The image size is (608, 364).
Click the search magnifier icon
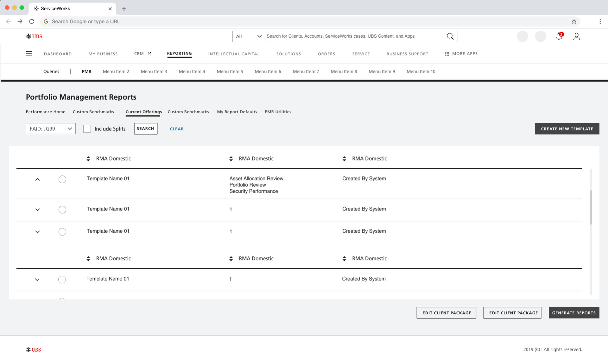[x=450, y=36]
